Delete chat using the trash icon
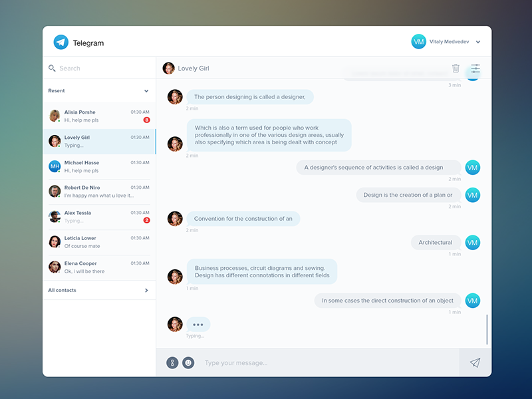532x399 pixels. (456, 68)
